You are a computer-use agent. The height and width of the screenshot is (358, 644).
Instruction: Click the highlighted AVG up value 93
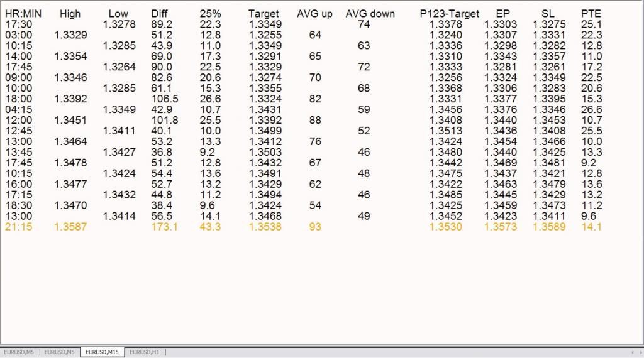click(x=315, y=227)
